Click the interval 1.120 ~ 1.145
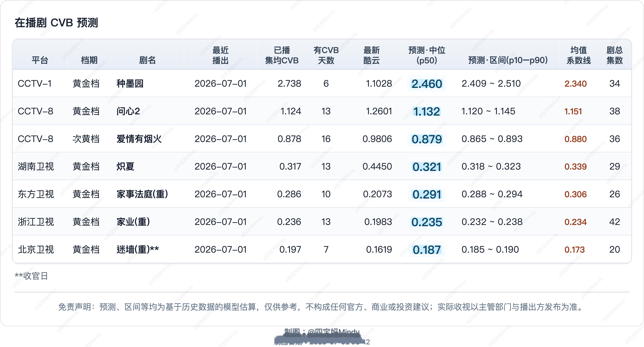The width and height of the screenshot is (644, 347). (488, 111)
